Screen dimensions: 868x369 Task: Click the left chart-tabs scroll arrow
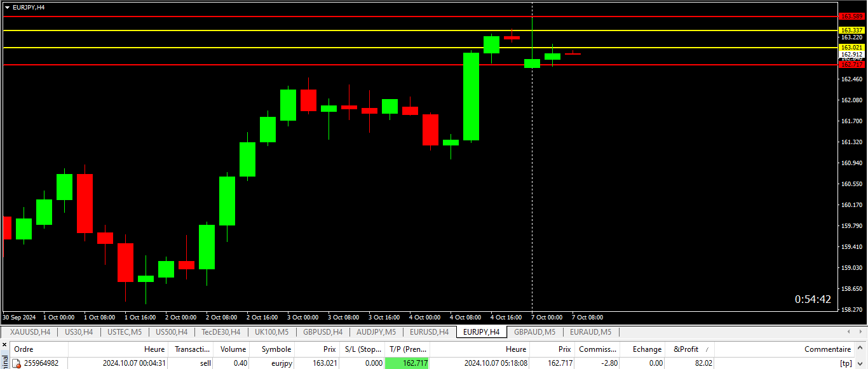click(x=849, y=332)
